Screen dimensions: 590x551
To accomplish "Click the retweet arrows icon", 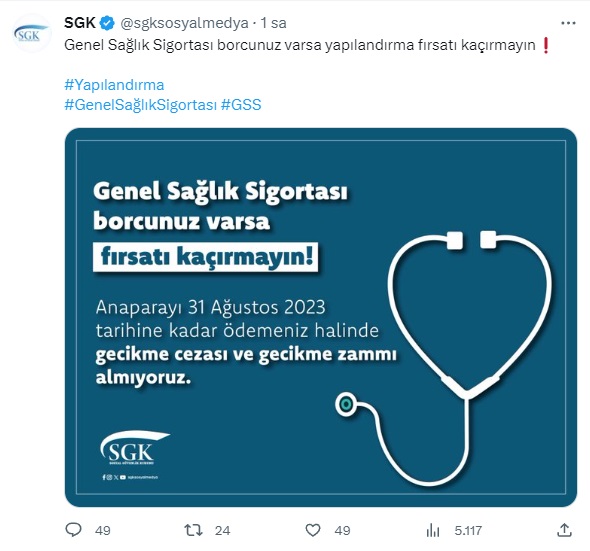I will 193,530.
